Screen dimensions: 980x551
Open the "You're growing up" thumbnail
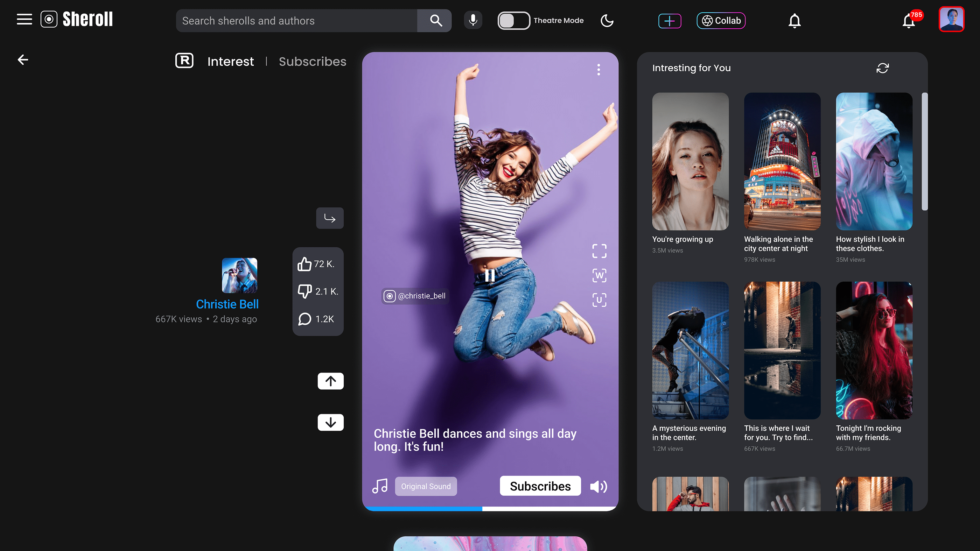click(690, 161)
